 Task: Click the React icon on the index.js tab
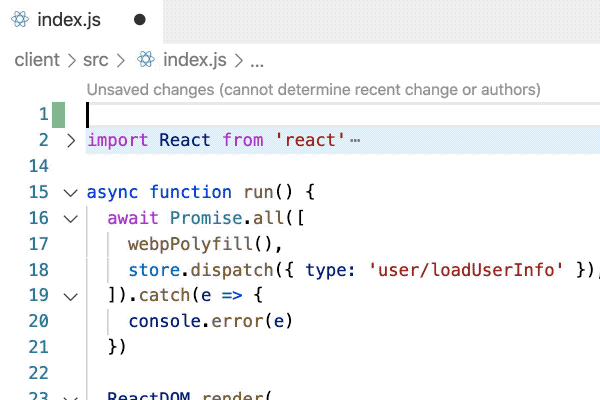pos(19,19)
